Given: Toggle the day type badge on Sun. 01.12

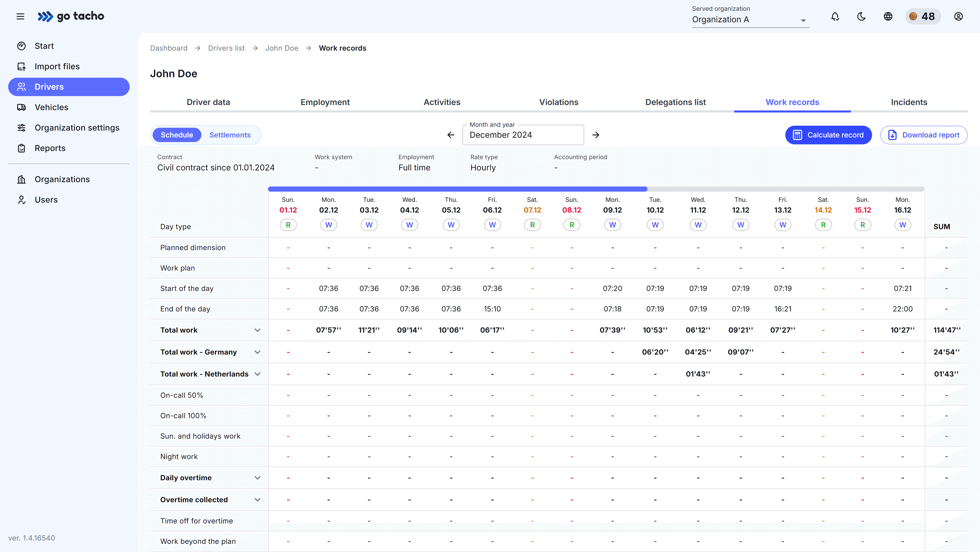Looking at the screenshot, I should (288, 225).
